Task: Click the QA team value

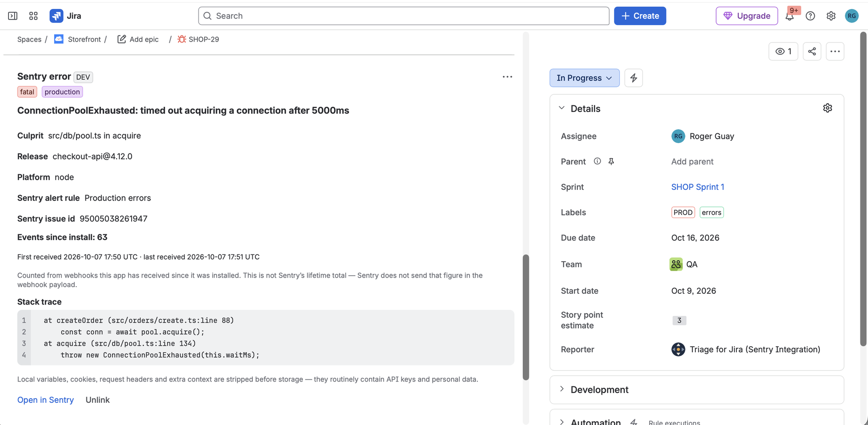Action: tap(684, 264)
